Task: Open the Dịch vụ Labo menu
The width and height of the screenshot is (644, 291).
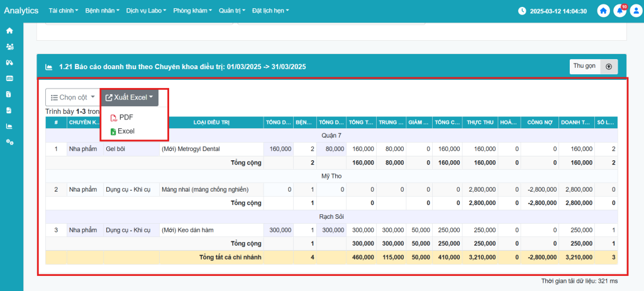Action: click(147, 11)
